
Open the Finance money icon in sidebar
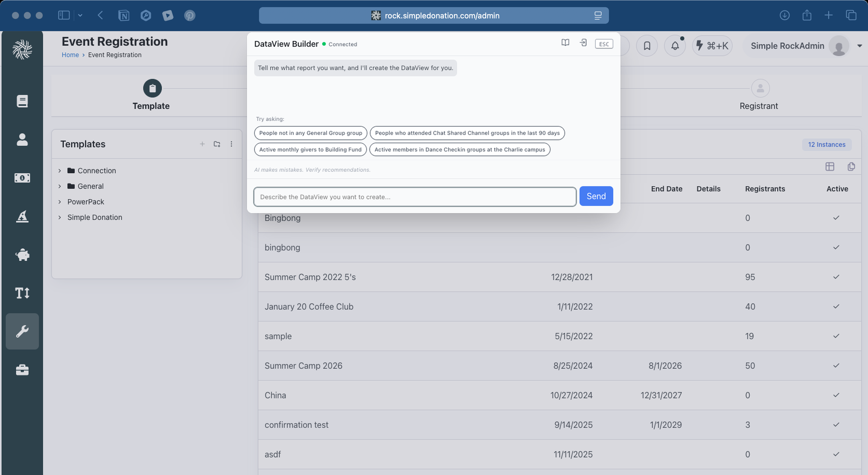click(22, 178)
